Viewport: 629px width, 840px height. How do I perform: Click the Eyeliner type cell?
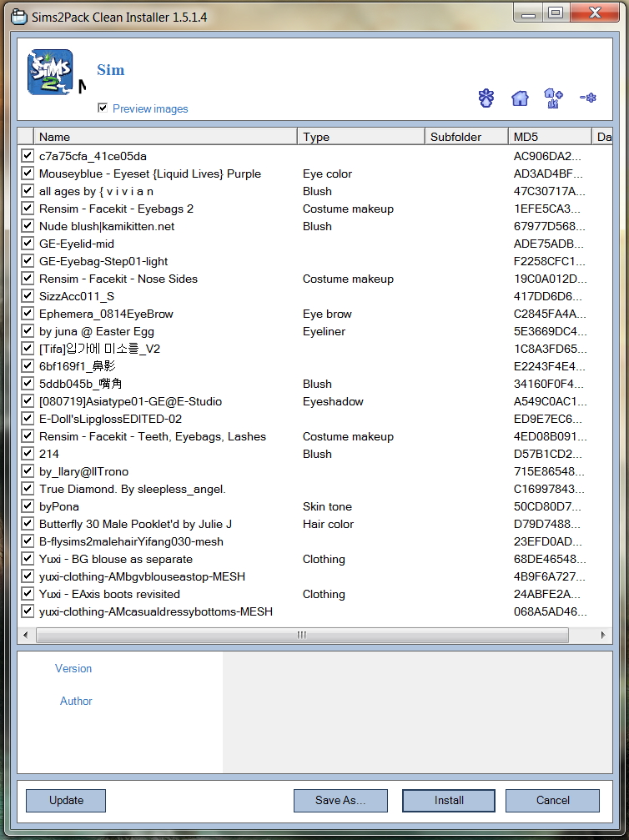point(324,332)
